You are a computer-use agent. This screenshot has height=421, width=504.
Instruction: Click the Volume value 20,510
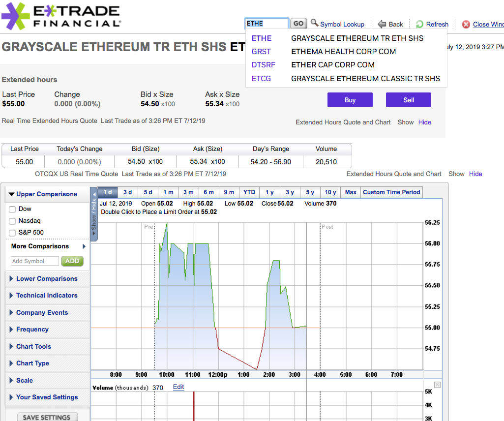pos(326,162)
